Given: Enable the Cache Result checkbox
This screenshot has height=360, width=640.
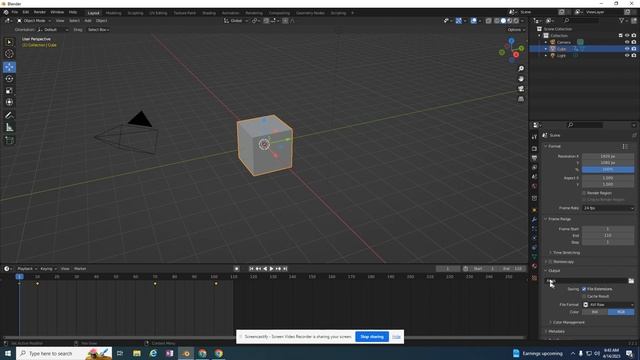Looking at the screenshot, I should click(x=584, y=296).
